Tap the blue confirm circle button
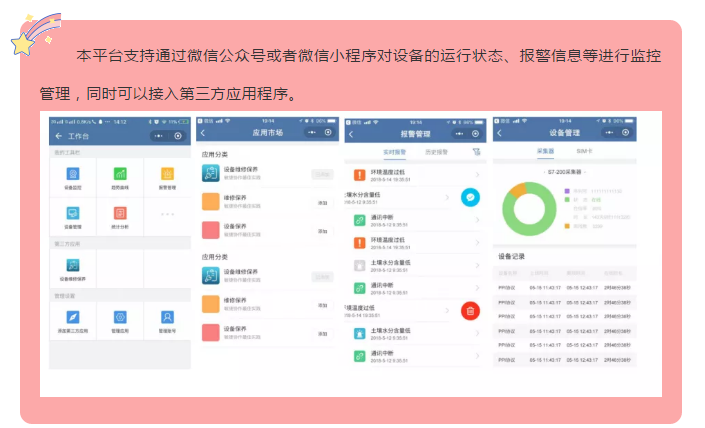This screenshot has height=428, width=705. [x=470, y=197]
